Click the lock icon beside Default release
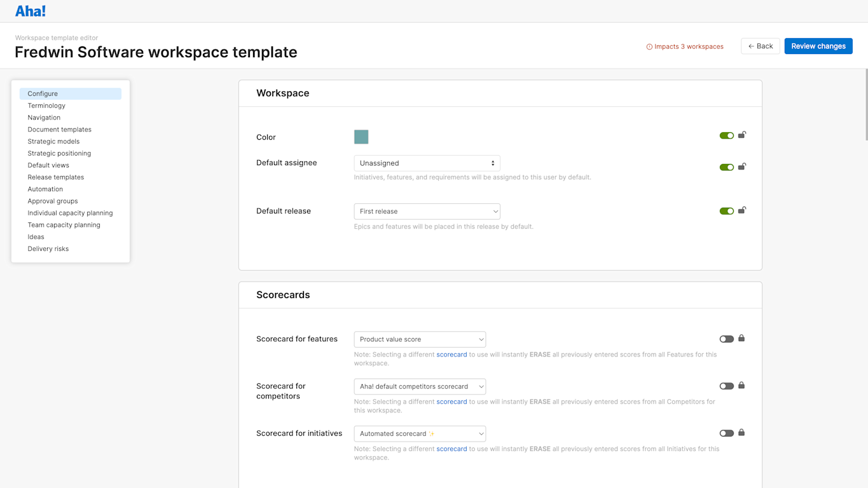The height and width of the screenshot is (488, 868). click(741, 210)
